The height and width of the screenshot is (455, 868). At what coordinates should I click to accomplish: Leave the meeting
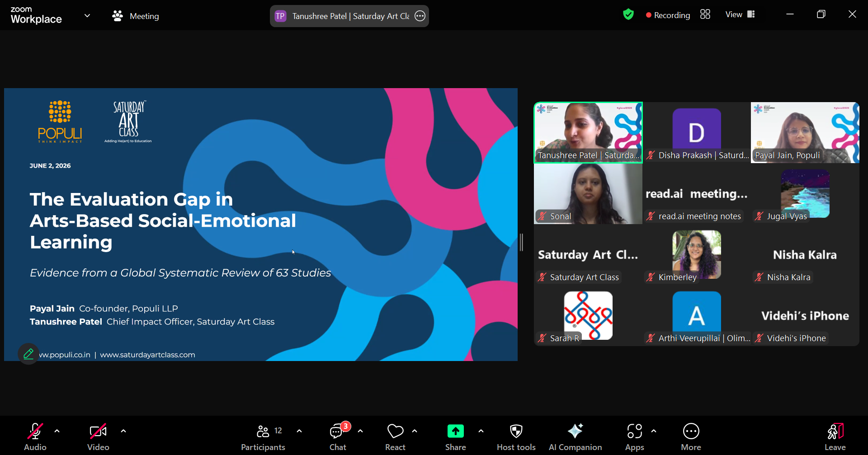point(835,437)
